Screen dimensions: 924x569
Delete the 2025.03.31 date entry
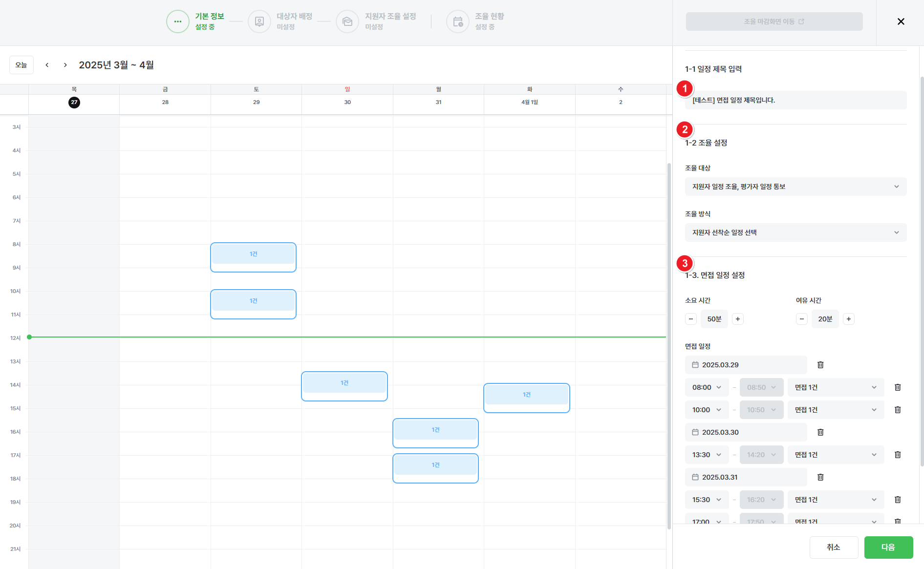(x=820, y=477)
